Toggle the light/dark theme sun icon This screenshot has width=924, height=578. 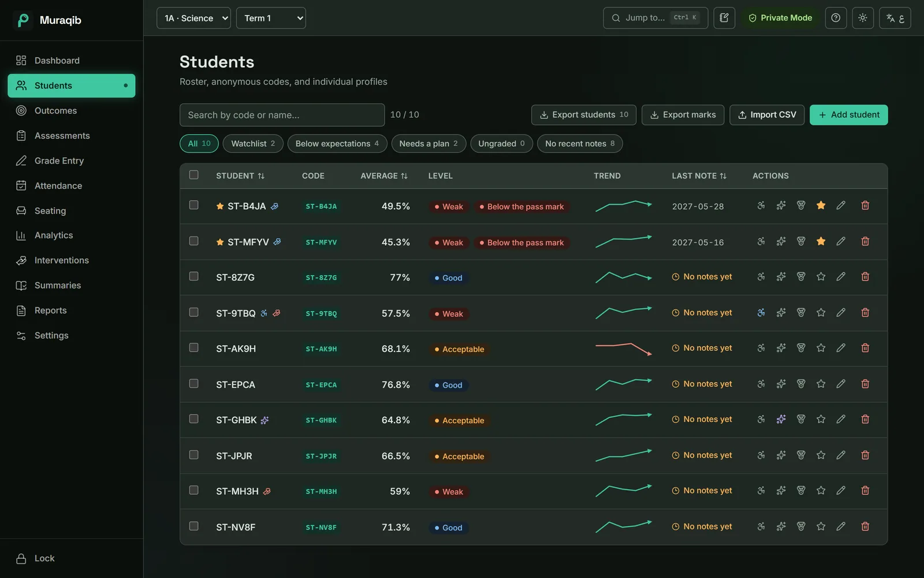(863, 18)
